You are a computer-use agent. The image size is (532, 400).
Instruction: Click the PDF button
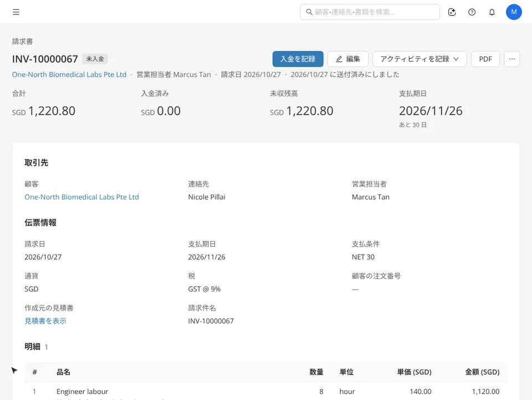point(485,59)
